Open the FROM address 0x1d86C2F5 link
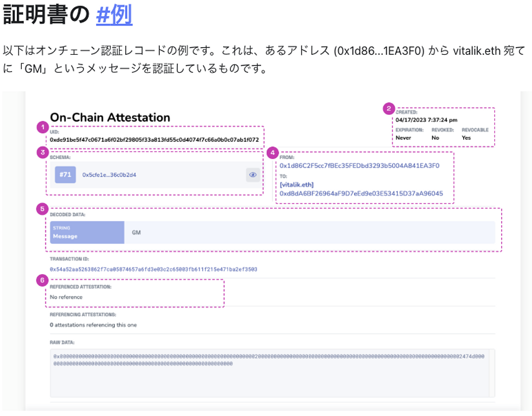Viewport: 532px width, 416px height. 359,166
